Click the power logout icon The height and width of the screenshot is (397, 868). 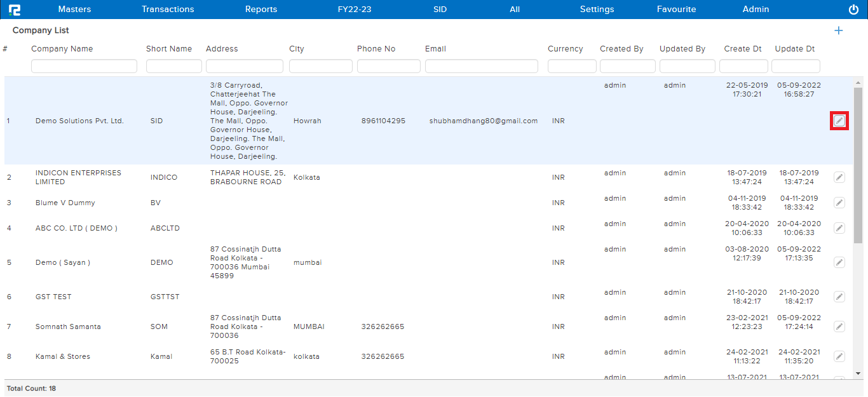(x=853, y=10)
